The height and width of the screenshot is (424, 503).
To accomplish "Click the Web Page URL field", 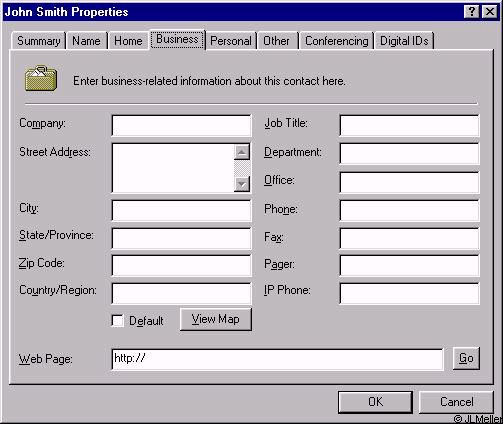I will 278,359.
